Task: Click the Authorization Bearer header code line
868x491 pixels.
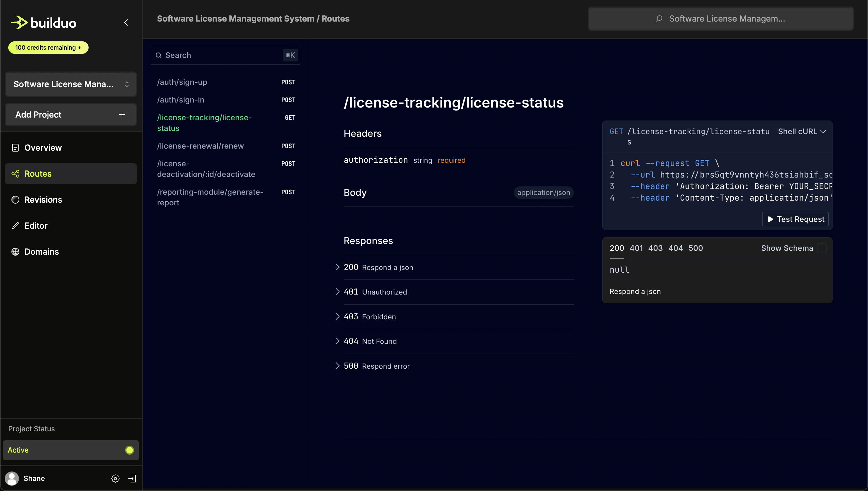Action: [x=731, y=186]
